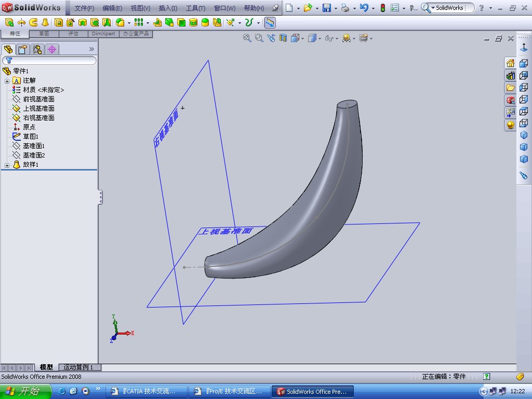
Task: Open the Hole Wizard tool
Action: point(71,22)
